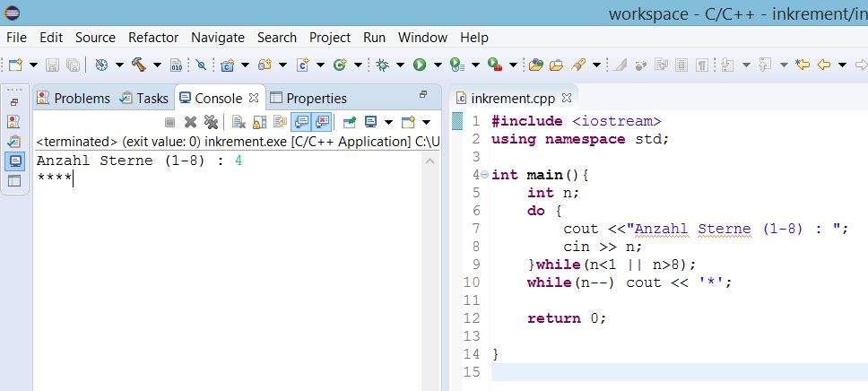Collapse main function using fold marker
This screenshot has width=868, height=391.
point(484,175)
